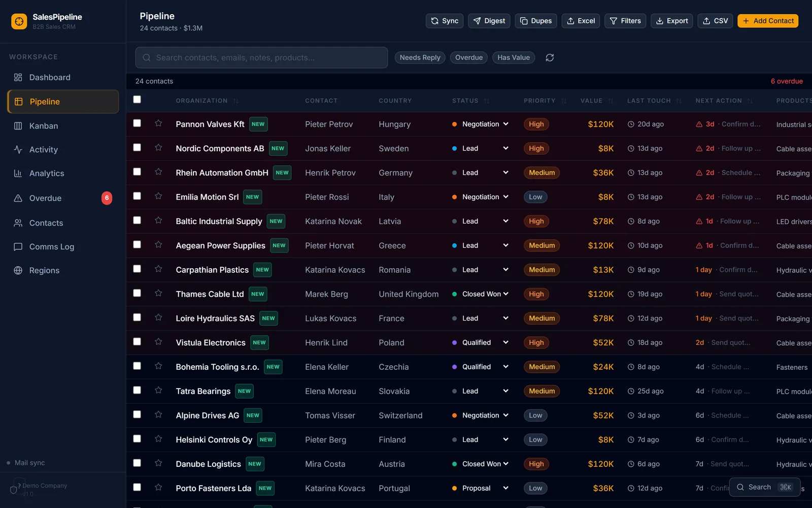Star the Alpine Drives AG contact
812x508 pixels.
click(x=158, y=415)
